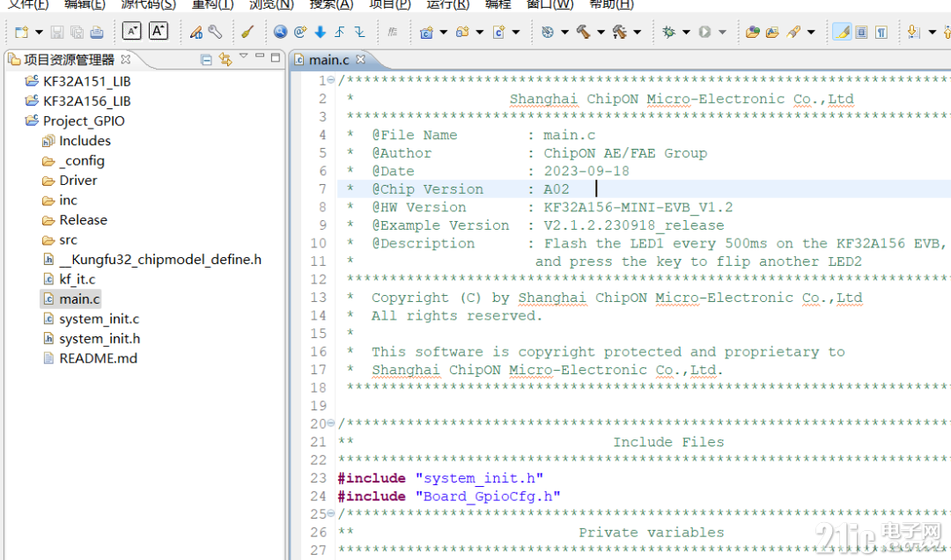Select README.md in project tree
This screenshot has height=560, width=951.
pyautogui.click(x=99, y=358)
